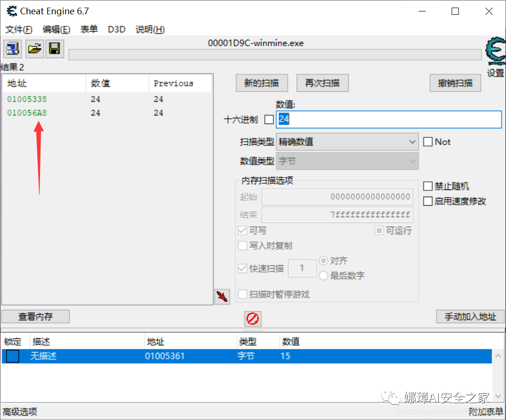
Task: Click 无描述 description cell
Action: click(x=43, y=356)
